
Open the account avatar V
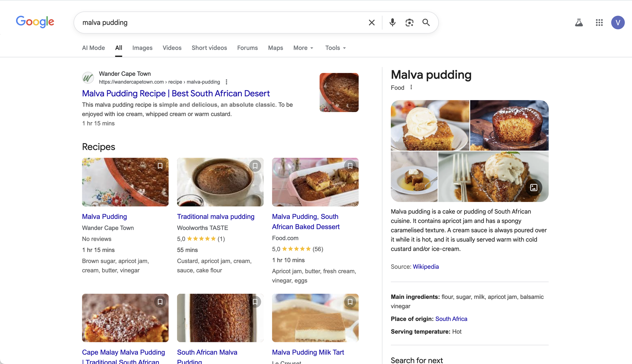coord(618,22)
